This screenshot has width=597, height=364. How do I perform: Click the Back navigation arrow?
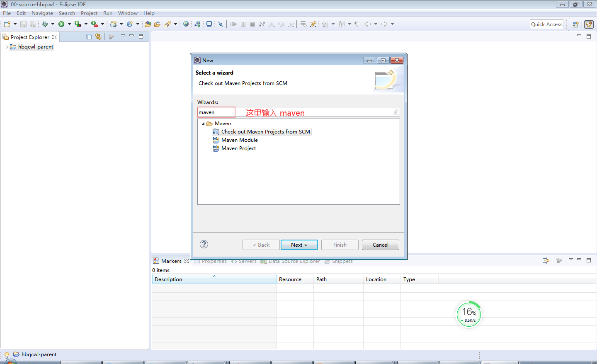click(368, 24)
